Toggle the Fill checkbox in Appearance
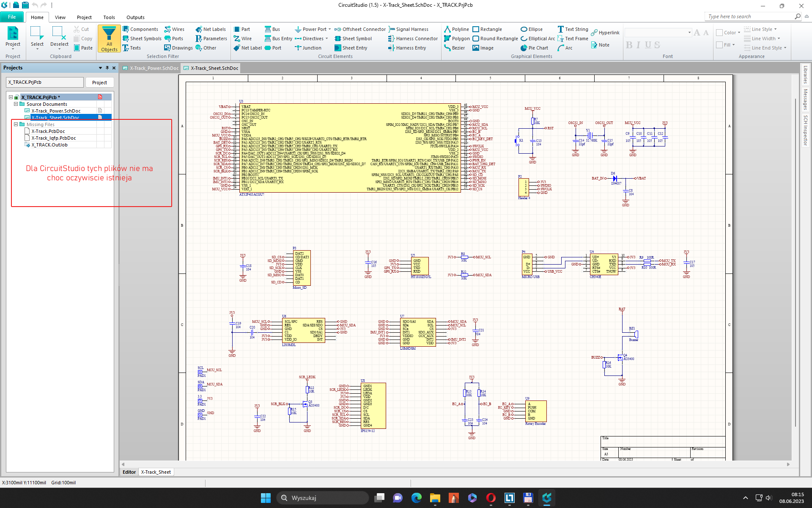The width and height of the screenshot is (812, 508). [x=719, y=44]
